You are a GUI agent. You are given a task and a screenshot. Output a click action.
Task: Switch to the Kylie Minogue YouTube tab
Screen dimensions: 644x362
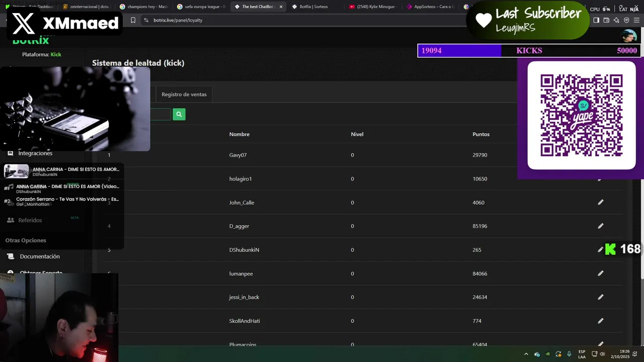[372, 7]
